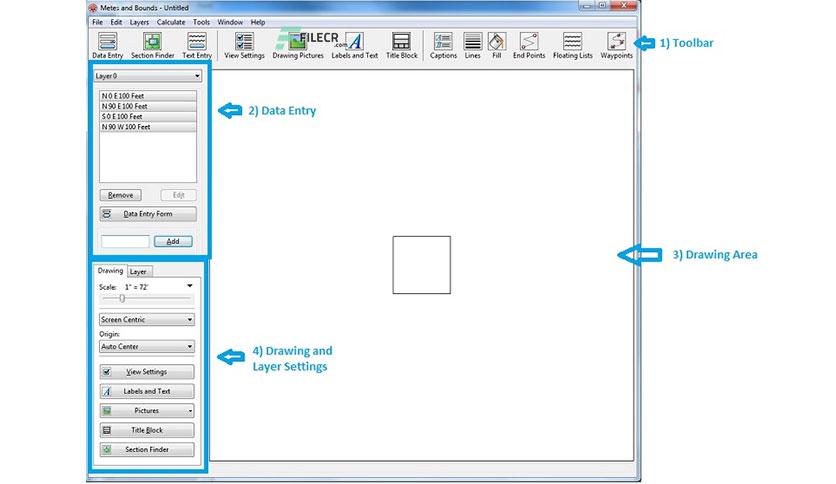Open the Data Entry Form button

point(148,214)
